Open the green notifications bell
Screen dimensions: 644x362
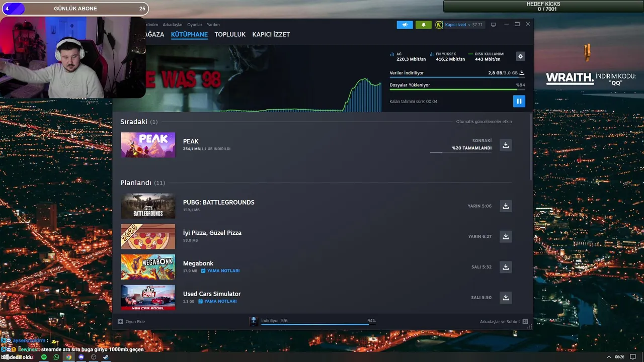coord(423,25)
